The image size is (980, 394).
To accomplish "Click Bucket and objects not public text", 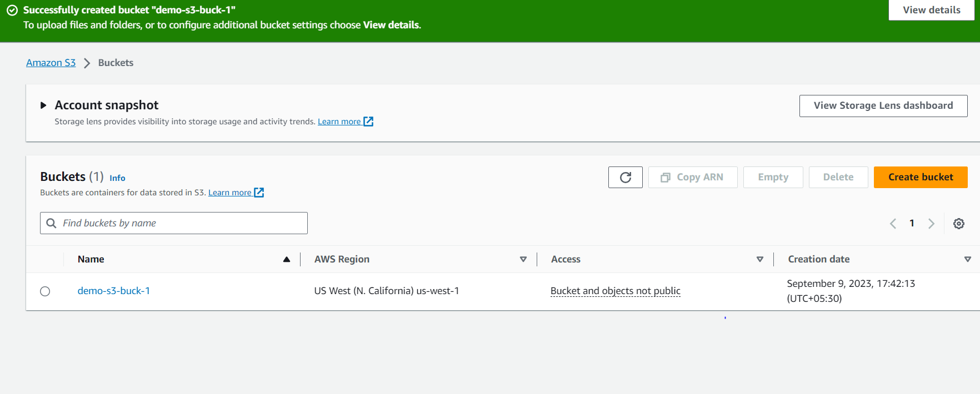I will pyautogui.click(x=616, y=291).
